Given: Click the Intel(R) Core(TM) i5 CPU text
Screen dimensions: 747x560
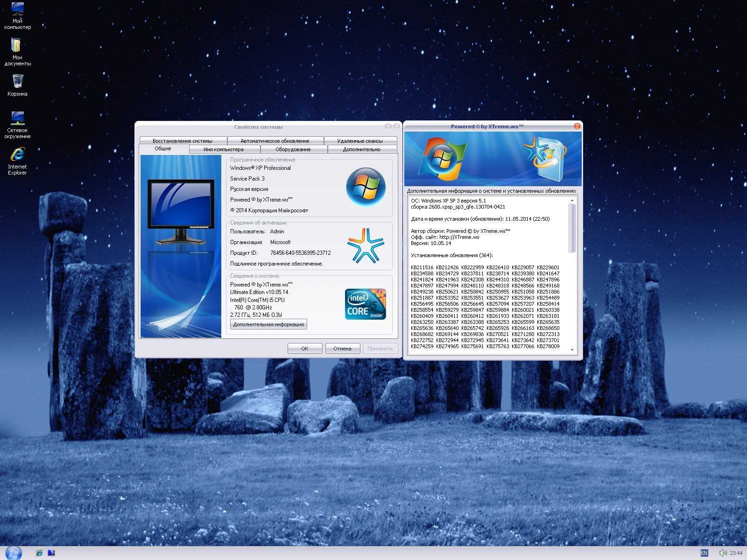Looking at the screenshot, I should click(x=257, y=300).
